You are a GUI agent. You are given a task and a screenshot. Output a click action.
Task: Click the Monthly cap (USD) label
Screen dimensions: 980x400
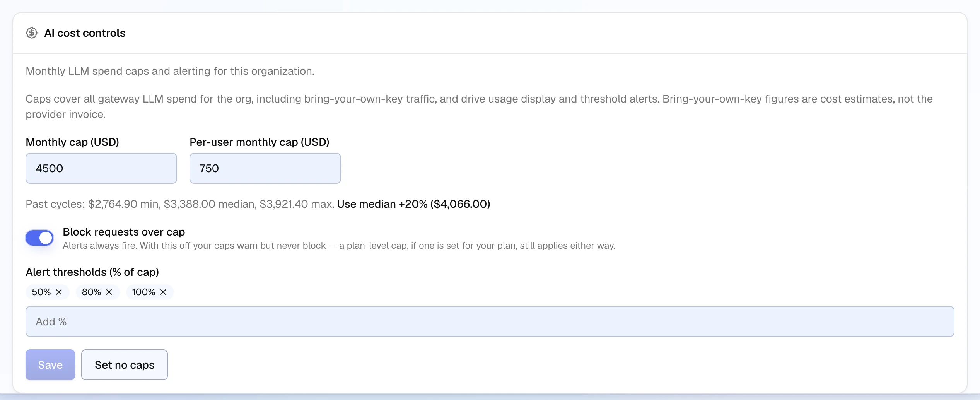pos(72,142)
